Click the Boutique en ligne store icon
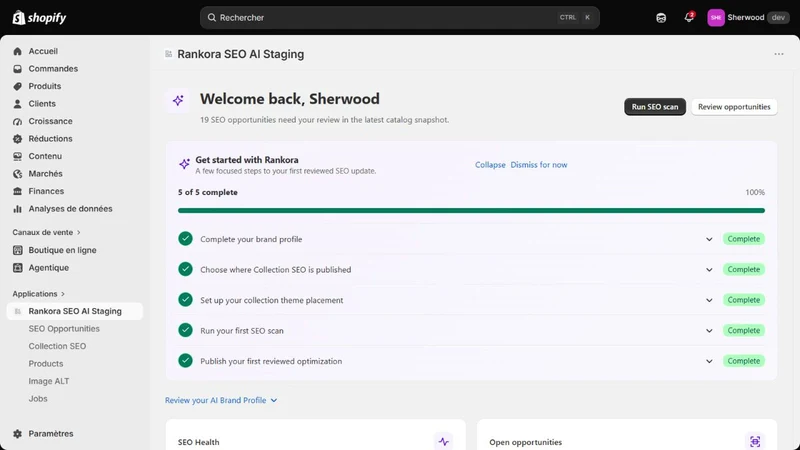The height and width of the screenshot is (450, 800). point(17,250)
